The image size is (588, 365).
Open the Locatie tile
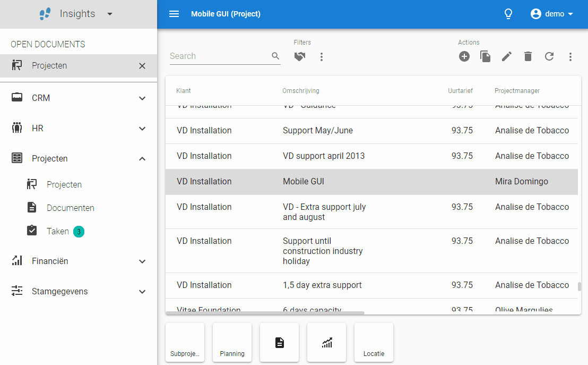[374, 343]
